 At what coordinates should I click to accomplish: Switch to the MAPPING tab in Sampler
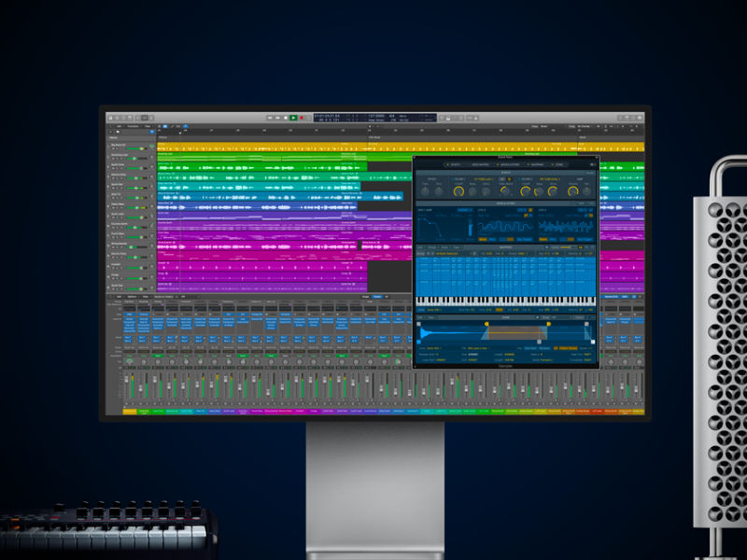coord(538,165)
